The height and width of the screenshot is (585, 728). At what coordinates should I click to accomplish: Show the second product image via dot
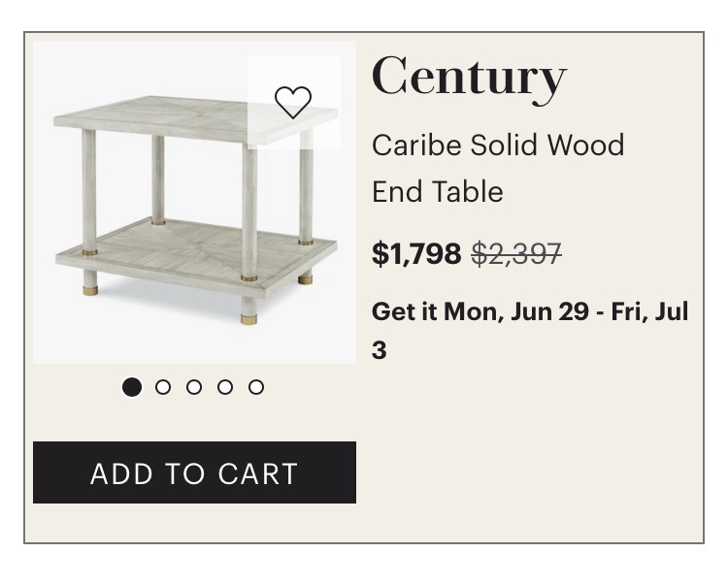(163, 387)
